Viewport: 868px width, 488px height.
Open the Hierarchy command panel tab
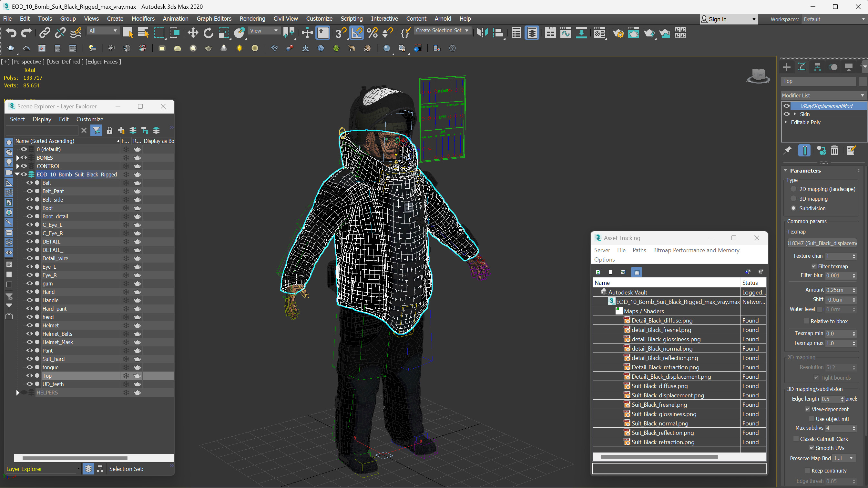click(x=817, y=67)
